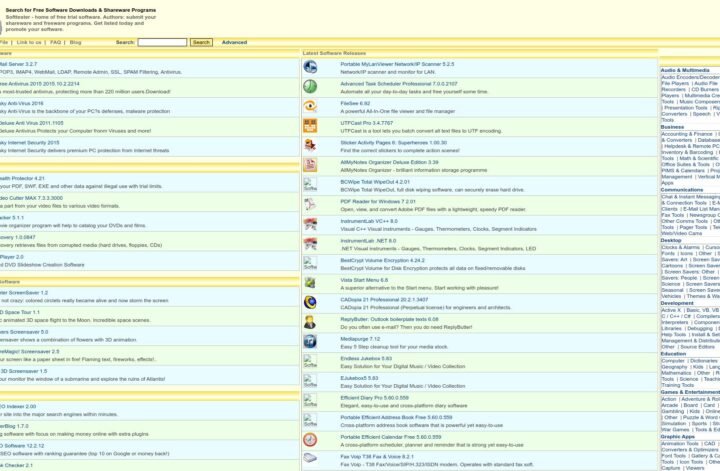Open the FAQ menu item
This screenshot has width=720, height=471.
(x=56, y=42)
